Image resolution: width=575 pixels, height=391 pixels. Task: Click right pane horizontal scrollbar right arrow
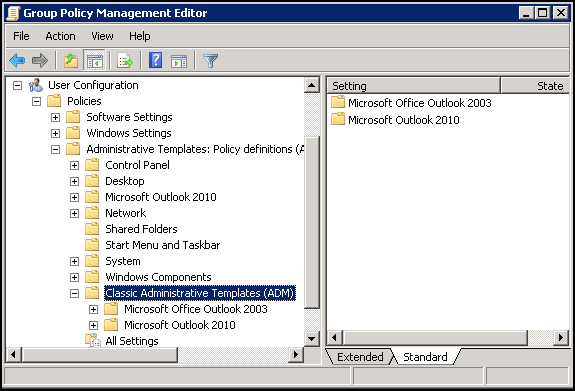pos(561,337)
